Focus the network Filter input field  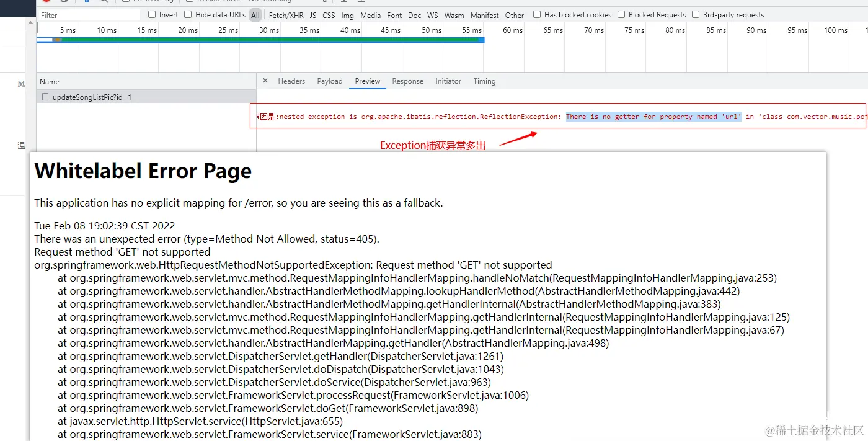click(90, 15)
